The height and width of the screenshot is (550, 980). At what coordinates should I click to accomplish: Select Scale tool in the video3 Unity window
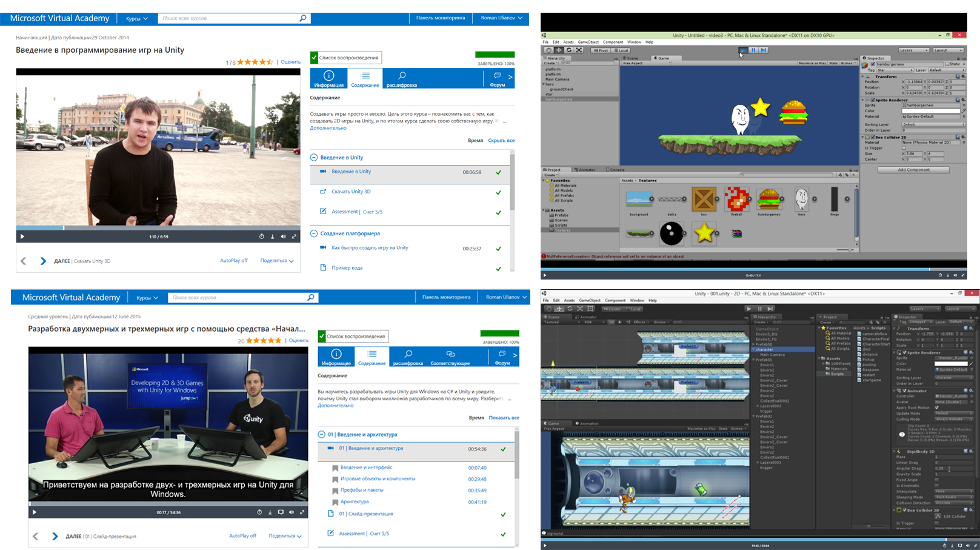(x=579, y=50)
